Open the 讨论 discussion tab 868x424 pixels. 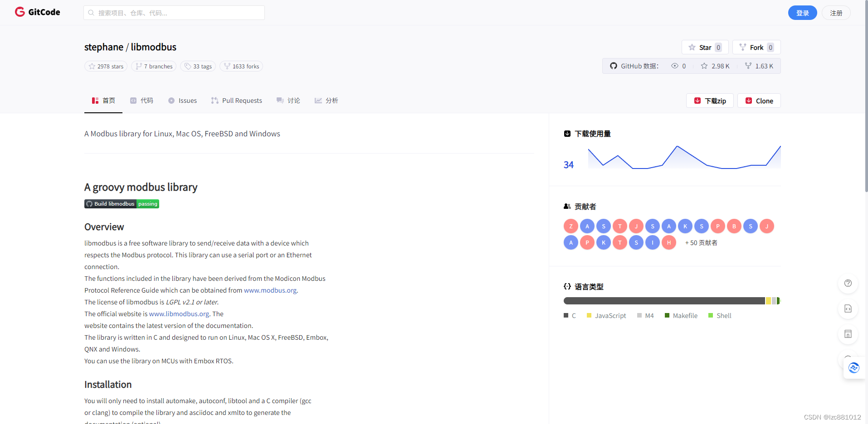pos(288,100)
